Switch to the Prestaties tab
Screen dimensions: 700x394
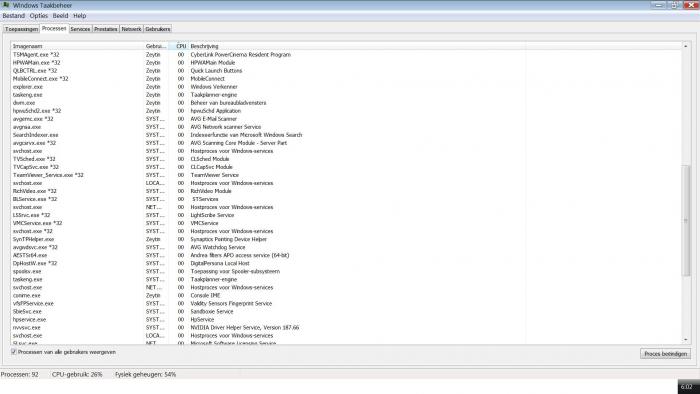click(106, 29)
